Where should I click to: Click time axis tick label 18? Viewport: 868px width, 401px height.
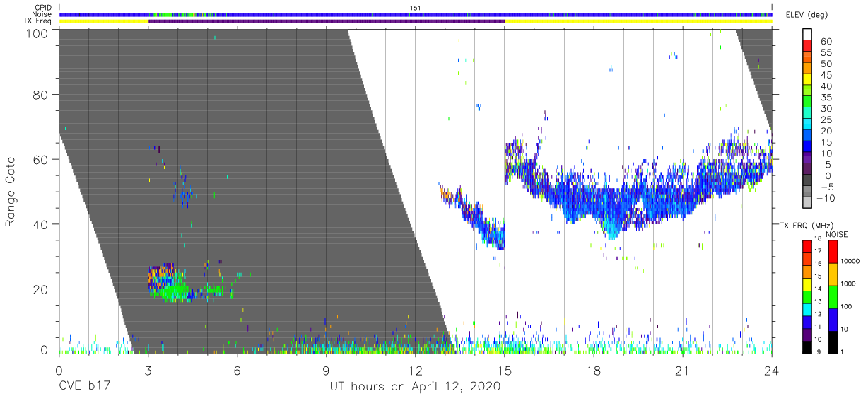pyautogui.click(x=594, y=371)
